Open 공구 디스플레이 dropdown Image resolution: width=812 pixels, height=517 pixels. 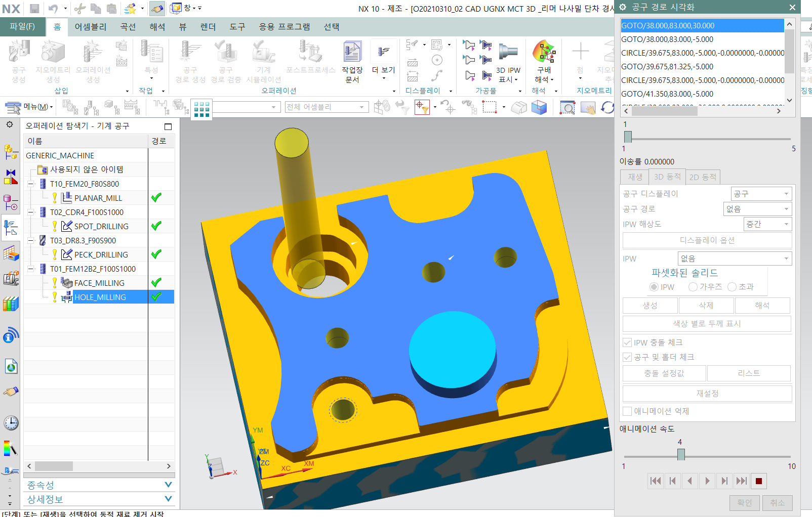pos(761,194)
